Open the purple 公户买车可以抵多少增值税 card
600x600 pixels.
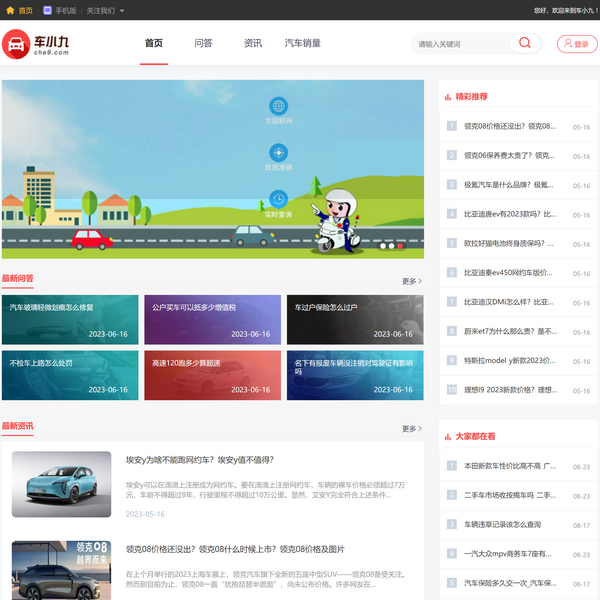(x=210, y=319)
